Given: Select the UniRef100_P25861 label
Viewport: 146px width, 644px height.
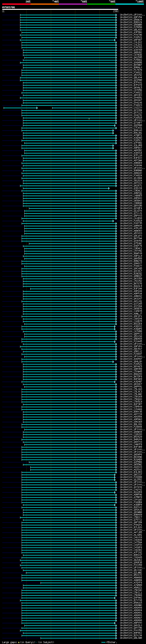Looking at the screenshot, I should coord(131,60).
